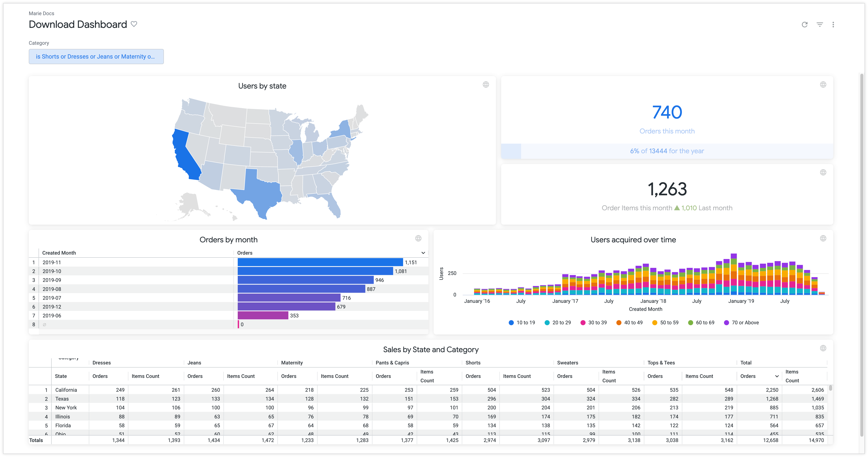Click globe icon on Users acquired over time tile
Viewport: 868px width, 457px height.
pos(823,238)
